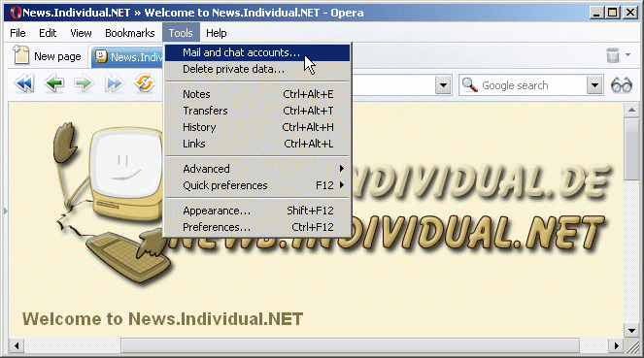Open the dropdown arrow beside the trash can
This screenshot has height=358, width=644.
(x=628, y=54)
